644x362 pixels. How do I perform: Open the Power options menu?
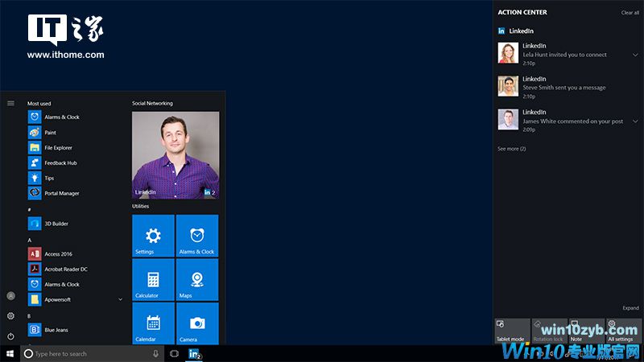[10, 335]
